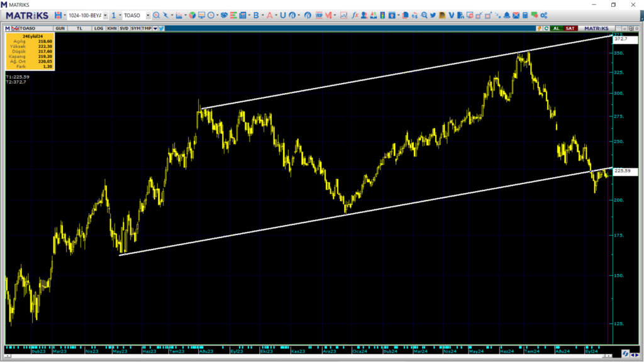Viewport: 644px width, 362px height.
Task: Open the line chart icon
Action: (x=343, y=15)
